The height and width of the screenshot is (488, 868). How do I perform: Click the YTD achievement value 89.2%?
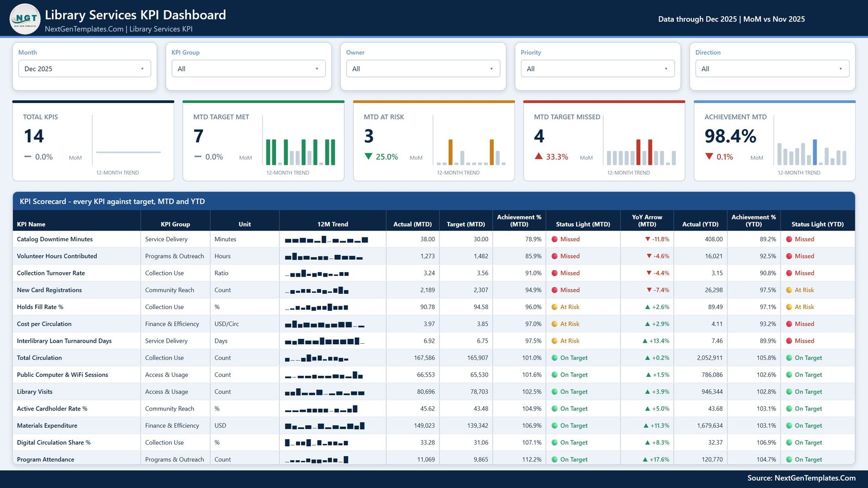coord(768,239)
